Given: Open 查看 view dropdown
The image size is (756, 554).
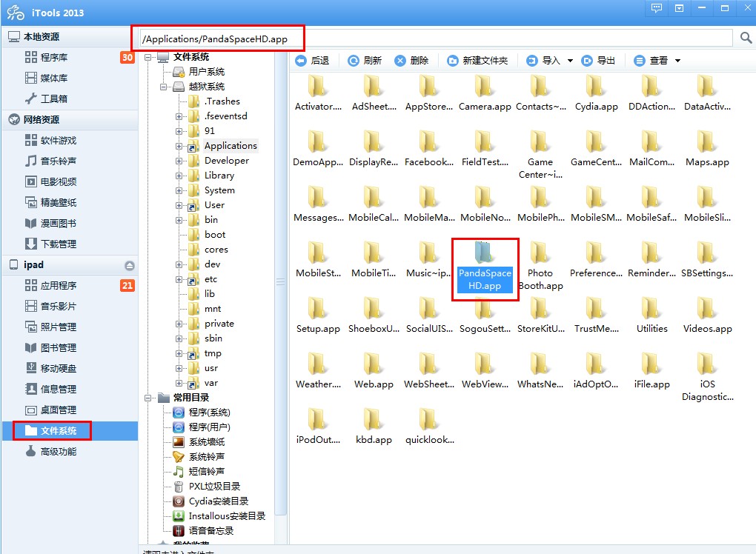Looking at the screenshot, I should (x=677, y=61).
